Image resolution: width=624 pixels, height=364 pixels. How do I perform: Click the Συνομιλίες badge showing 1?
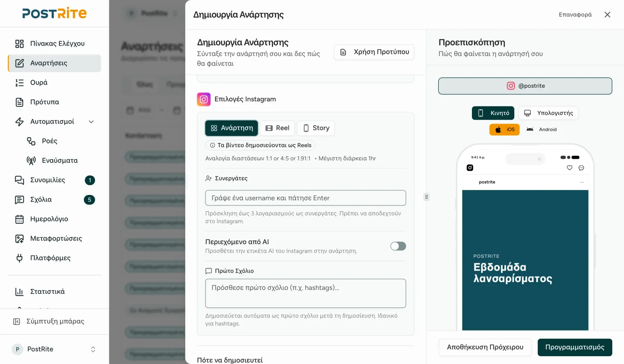click(x=90, y=180)
